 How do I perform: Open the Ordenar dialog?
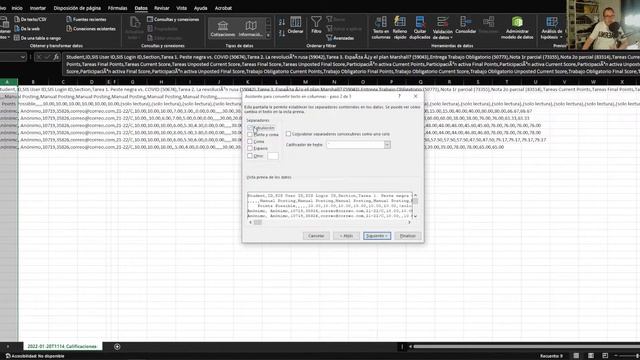coord(296,25)
